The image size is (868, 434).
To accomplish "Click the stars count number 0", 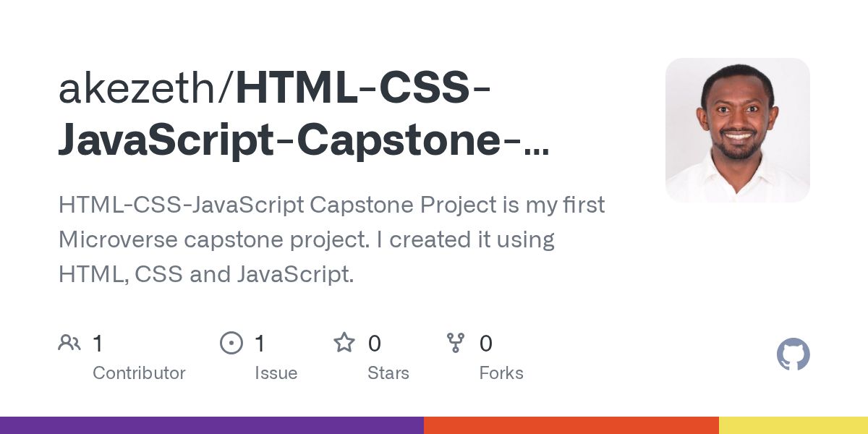I will click(374, 344).
